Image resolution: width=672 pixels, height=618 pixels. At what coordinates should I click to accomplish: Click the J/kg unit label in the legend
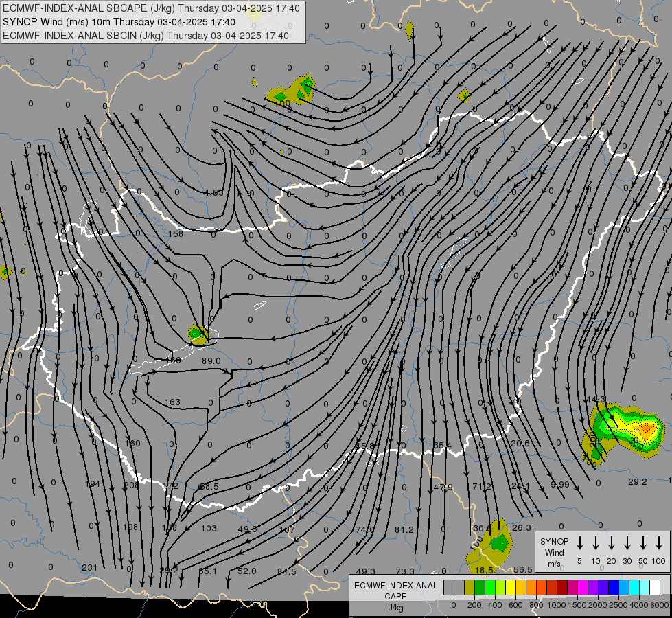click(x=395, y=608)
